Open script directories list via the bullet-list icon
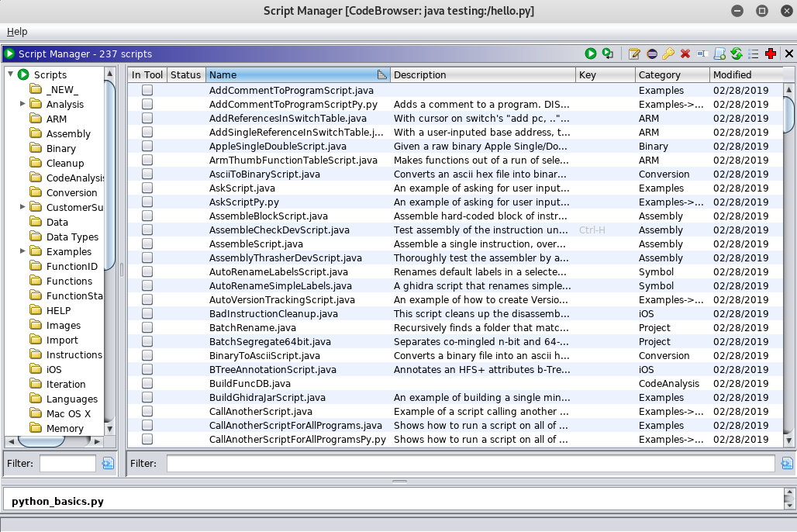 click(x=754, y=54)
